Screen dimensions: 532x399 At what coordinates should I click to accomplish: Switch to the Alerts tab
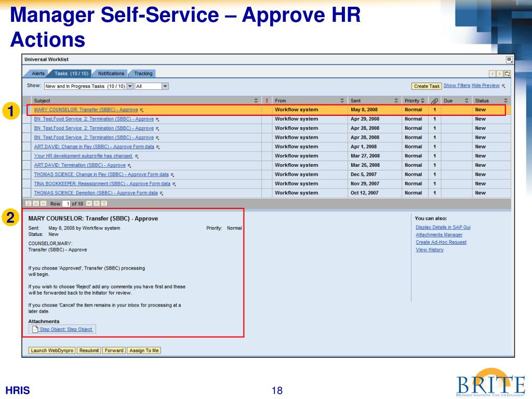point(38,74)
